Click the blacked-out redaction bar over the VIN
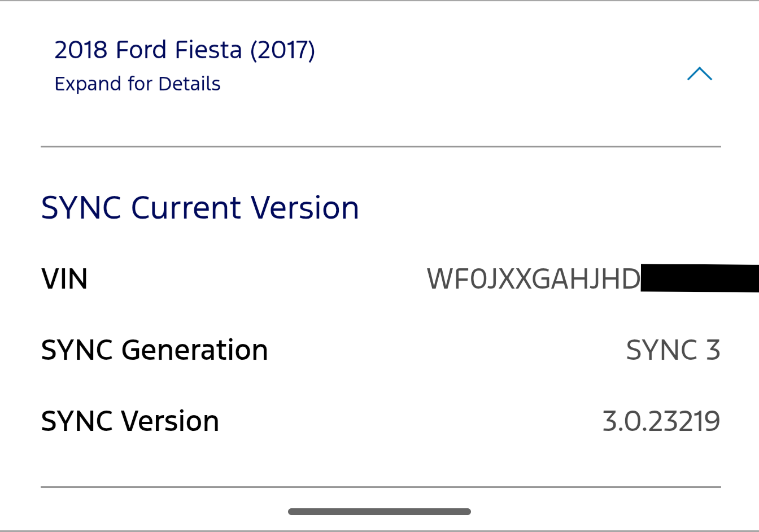This screenshot has width=759, height=532. click(699, 278)
